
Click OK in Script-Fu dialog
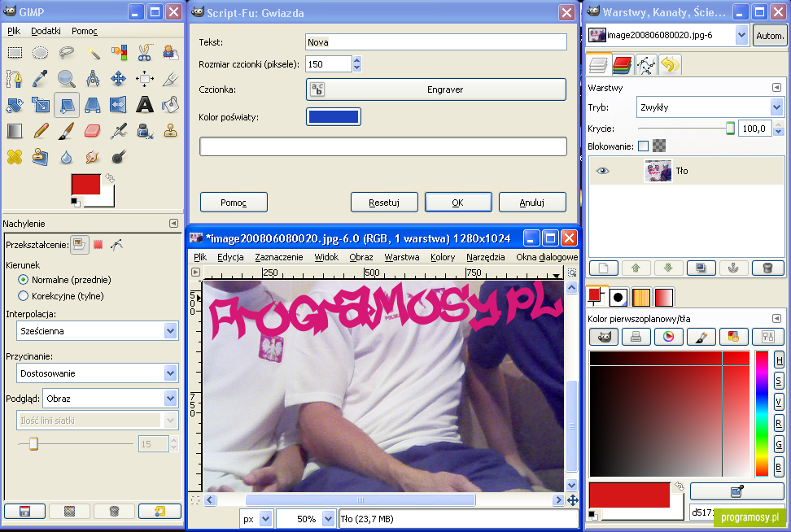(x=458, y=203)
